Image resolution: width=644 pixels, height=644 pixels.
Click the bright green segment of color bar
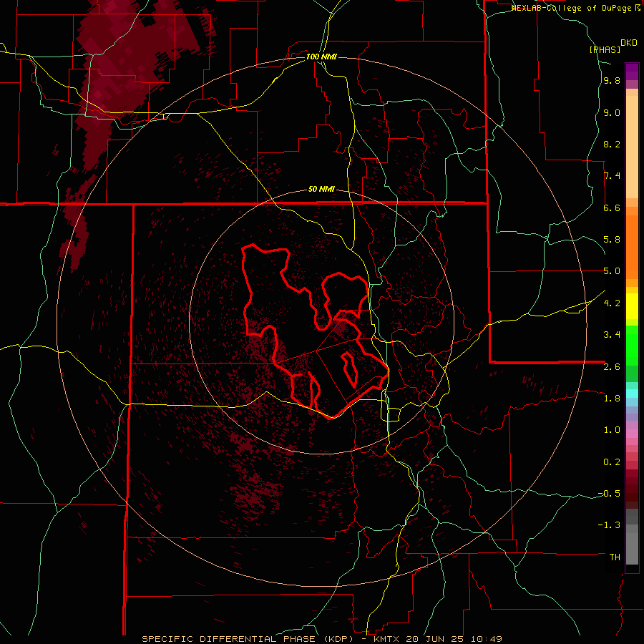[x=632, y=344]
